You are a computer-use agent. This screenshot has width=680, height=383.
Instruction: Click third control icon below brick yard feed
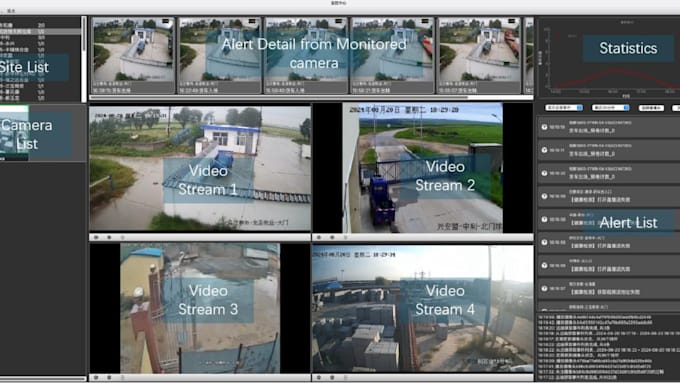pos(346,378)
